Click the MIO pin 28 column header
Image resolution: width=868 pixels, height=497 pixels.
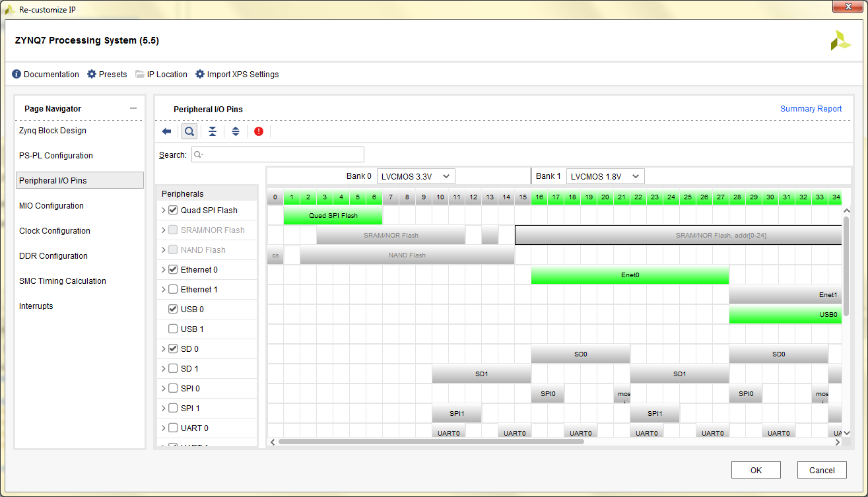(737, 197)
